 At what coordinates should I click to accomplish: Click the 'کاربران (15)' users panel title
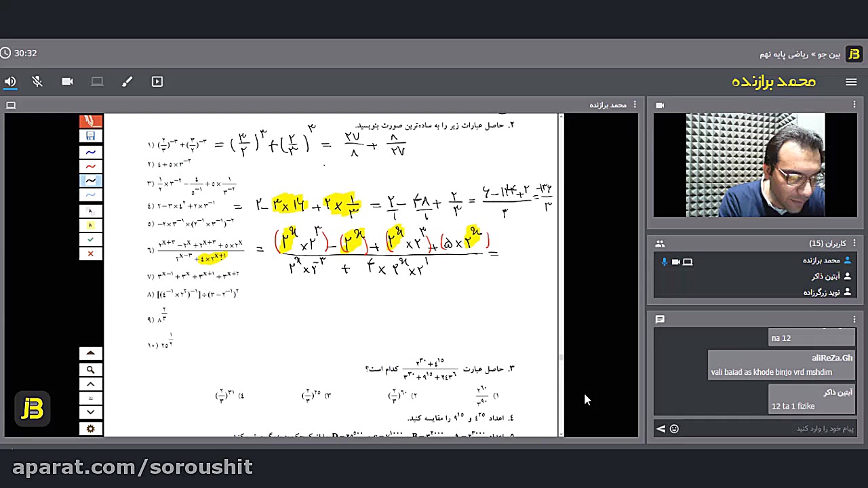pos(827,243)
